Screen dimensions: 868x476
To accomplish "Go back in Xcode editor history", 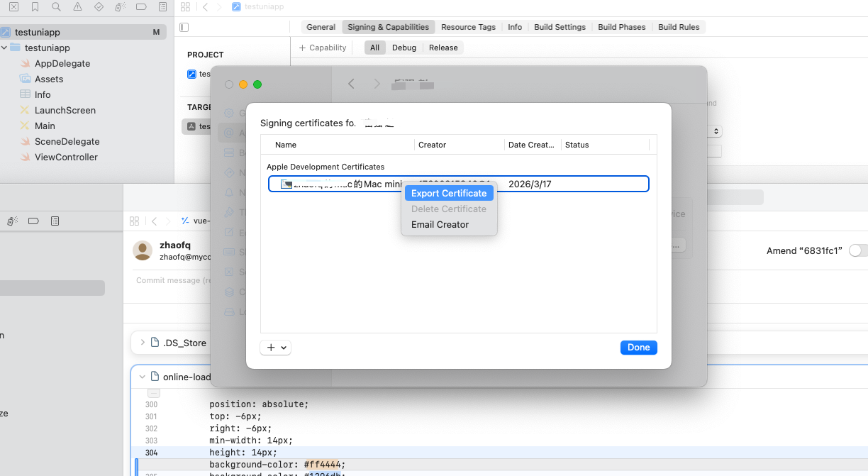I will [x=205, y=6].
